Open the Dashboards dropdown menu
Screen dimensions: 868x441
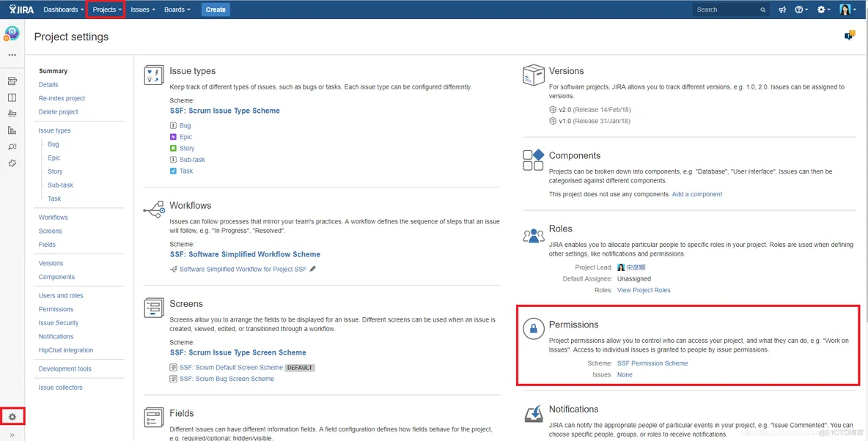pyautogui.click(x=63, y=10)
